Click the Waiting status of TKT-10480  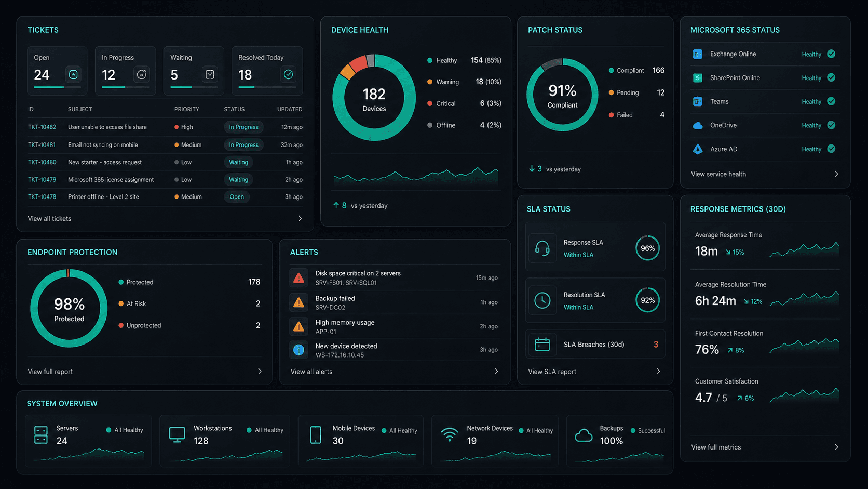(x=238, y=162)
